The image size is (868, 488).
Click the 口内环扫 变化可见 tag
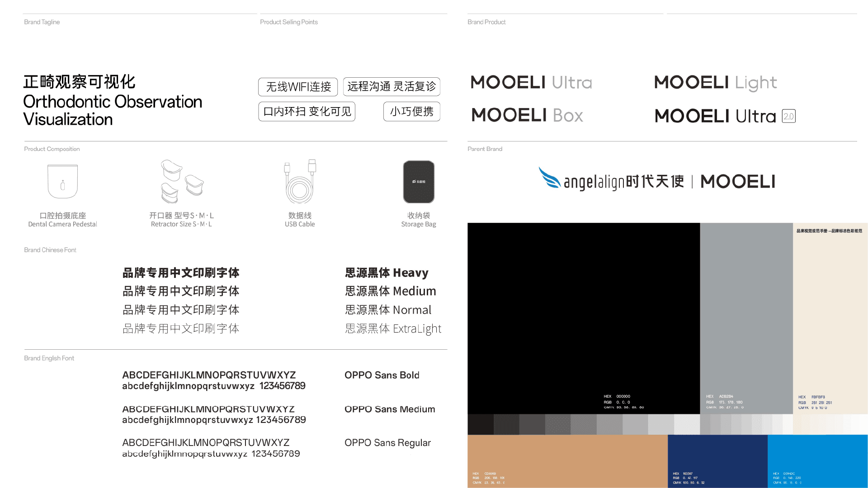(x=307, y=112)
